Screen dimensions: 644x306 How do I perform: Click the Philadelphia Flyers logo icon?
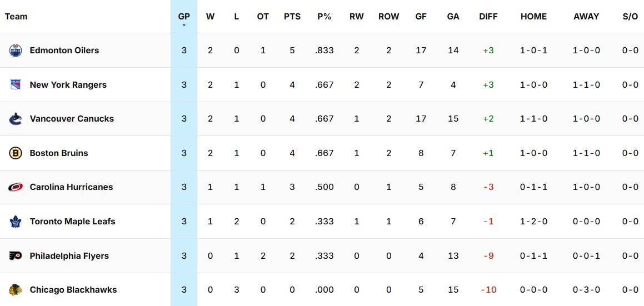15,256
